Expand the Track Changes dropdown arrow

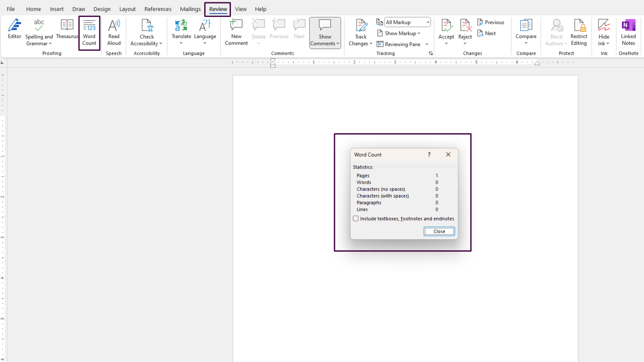tap(371, 44)
